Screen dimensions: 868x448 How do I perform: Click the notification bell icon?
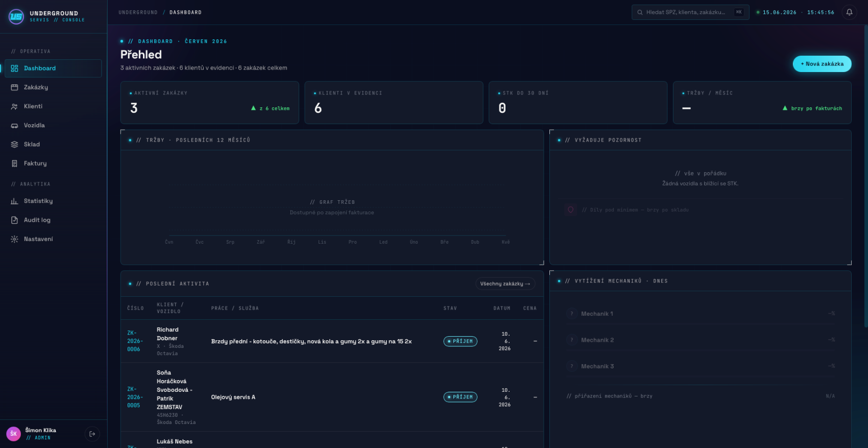coord(849,12)
